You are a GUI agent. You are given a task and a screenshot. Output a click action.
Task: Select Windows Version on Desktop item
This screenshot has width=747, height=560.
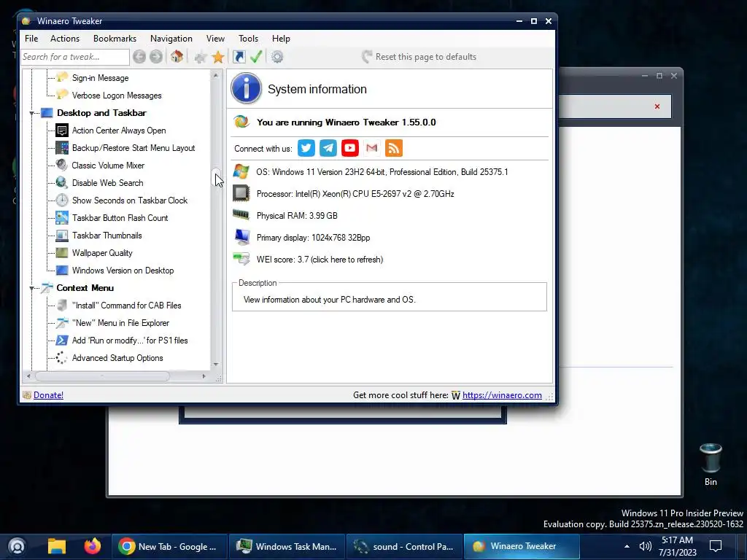point(123,271)
